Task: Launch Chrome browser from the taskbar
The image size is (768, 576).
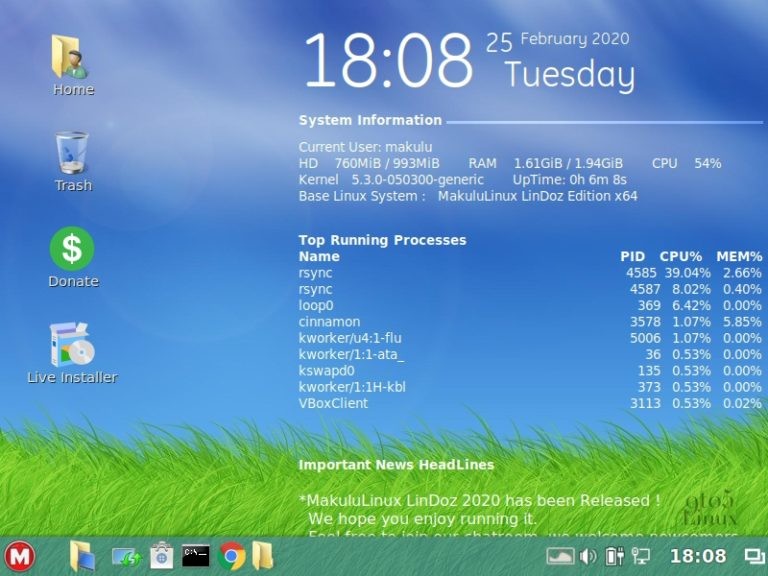Action: [x=232, y=556]
